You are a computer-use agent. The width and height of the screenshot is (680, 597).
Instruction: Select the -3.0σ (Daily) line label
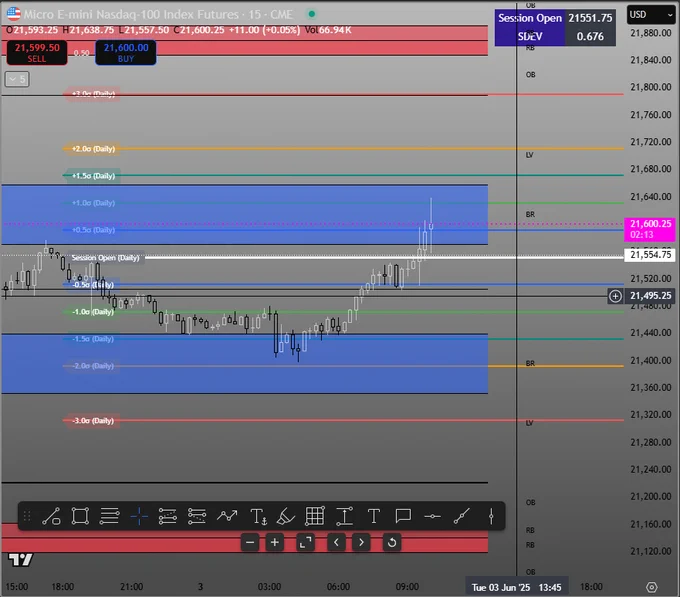[92, 421]
